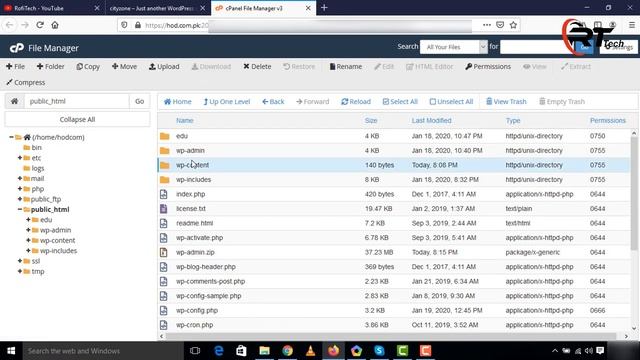Open View Trash
The height and width of the screenshot is (360, 640).
506,102
